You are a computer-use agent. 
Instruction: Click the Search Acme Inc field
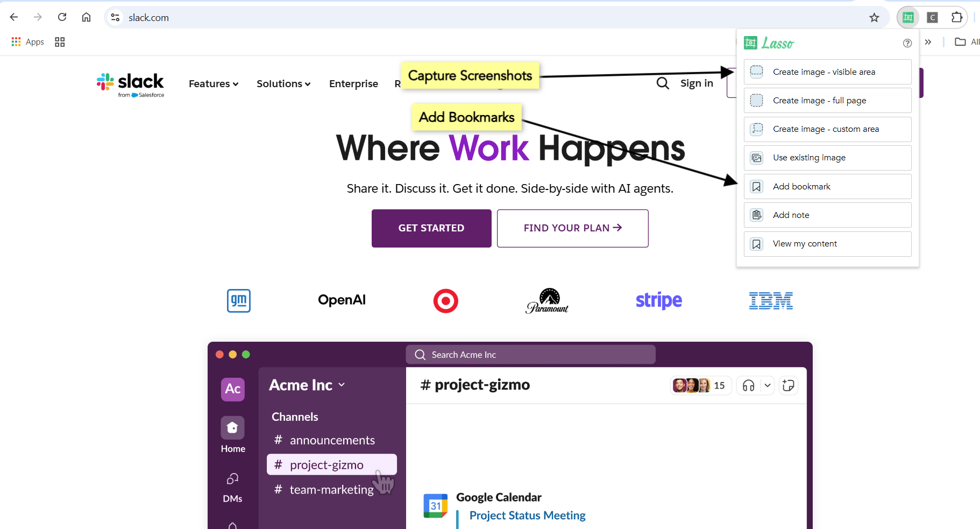pos(530,355)
